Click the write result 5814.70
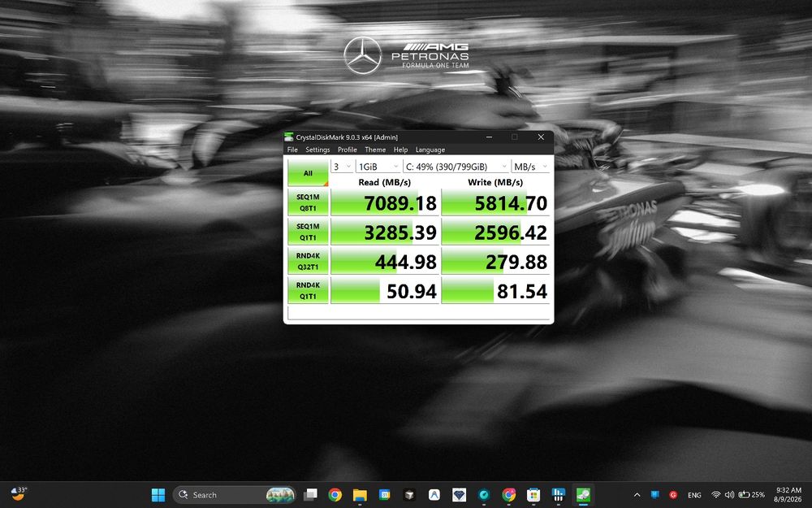This screenshot has width=812, height=508. pos(495,202)
